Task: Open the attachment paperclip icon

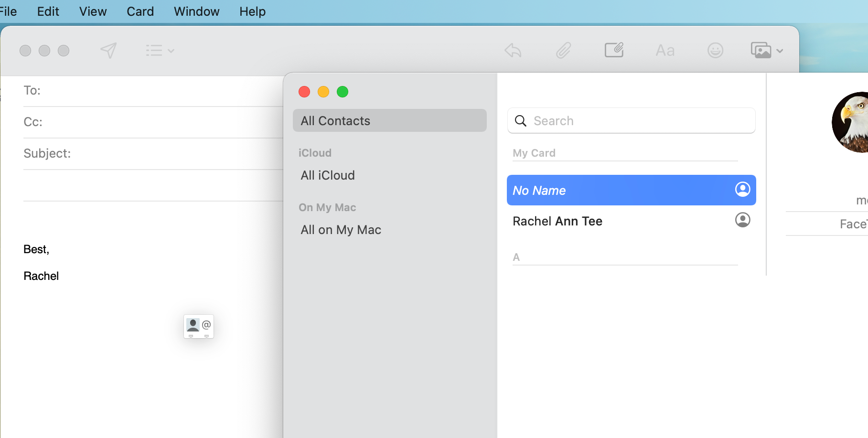Action: click(x=563, y=50)
